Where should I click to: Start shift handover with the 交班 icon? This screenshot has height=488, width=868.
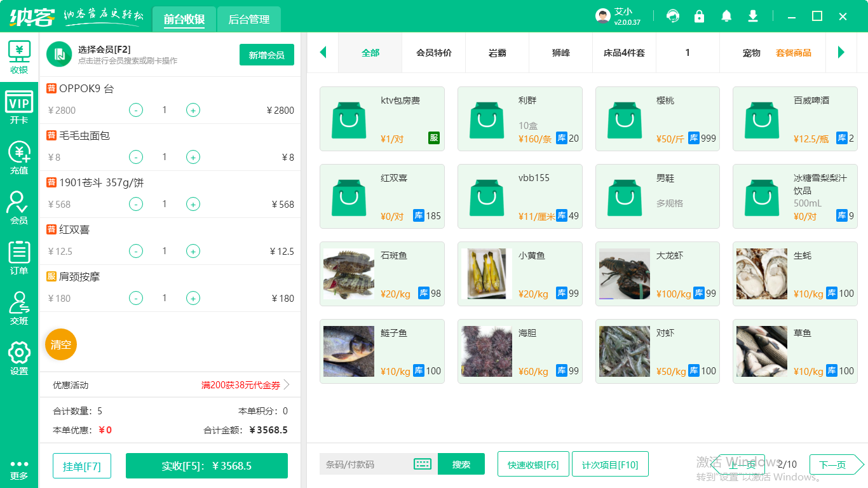point(18,305)
